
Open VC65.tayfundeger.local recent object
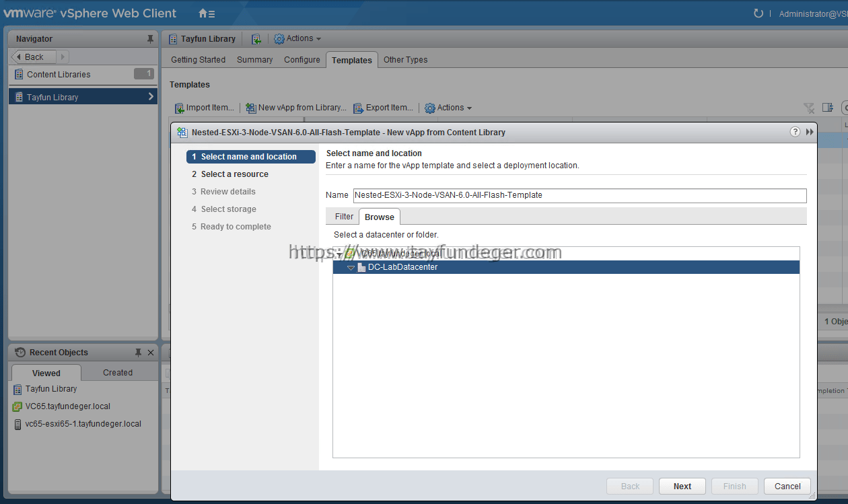[67, 406]
